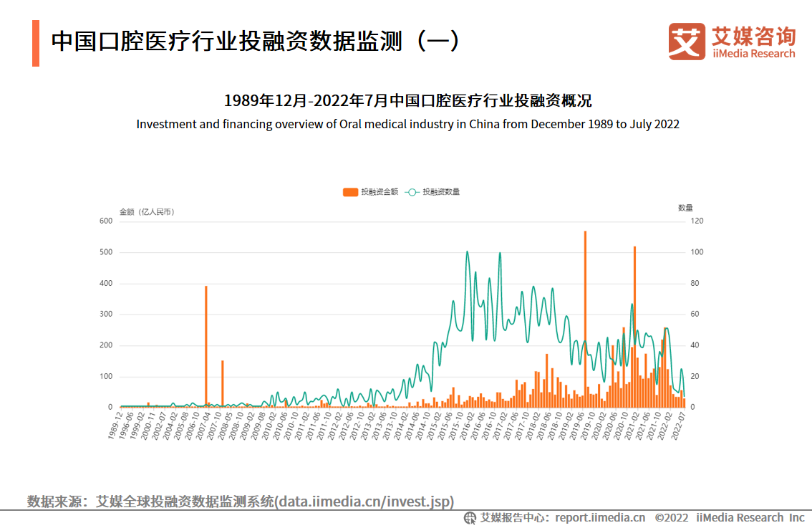Screen dimensions: 812x528
Task: Click the 2000-11 x-axis label
Action: tap(148, 426)
